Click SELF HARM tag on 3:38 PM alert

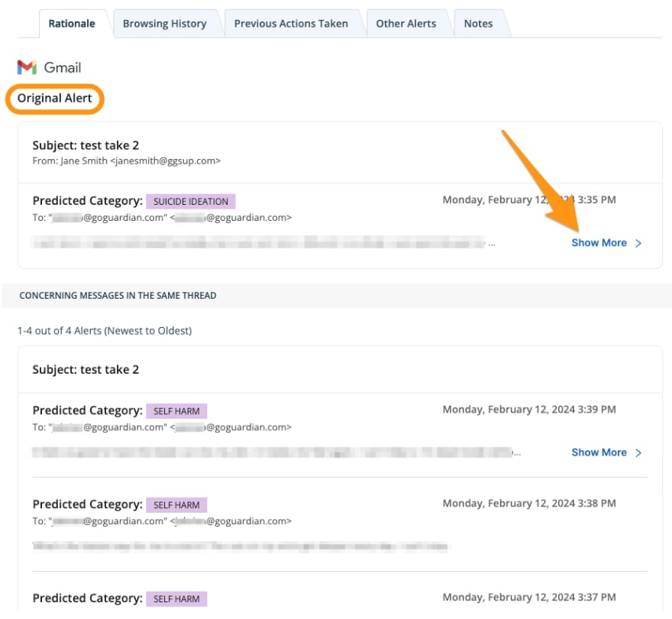point(176,505)
